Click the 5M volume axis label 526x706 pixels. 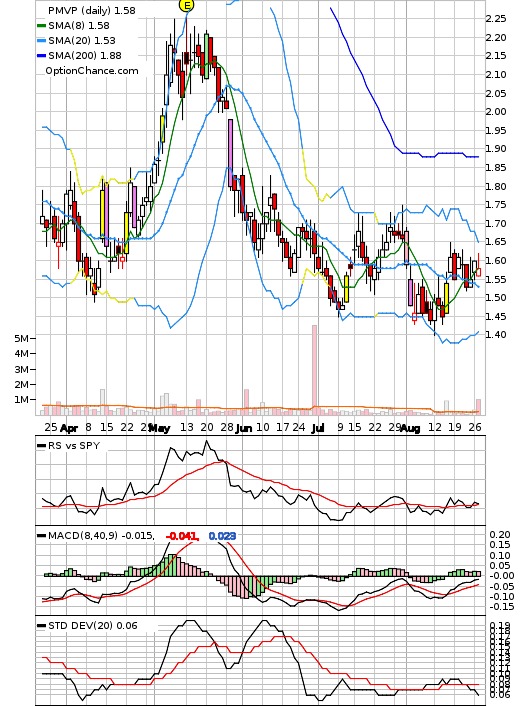point(21,339)
